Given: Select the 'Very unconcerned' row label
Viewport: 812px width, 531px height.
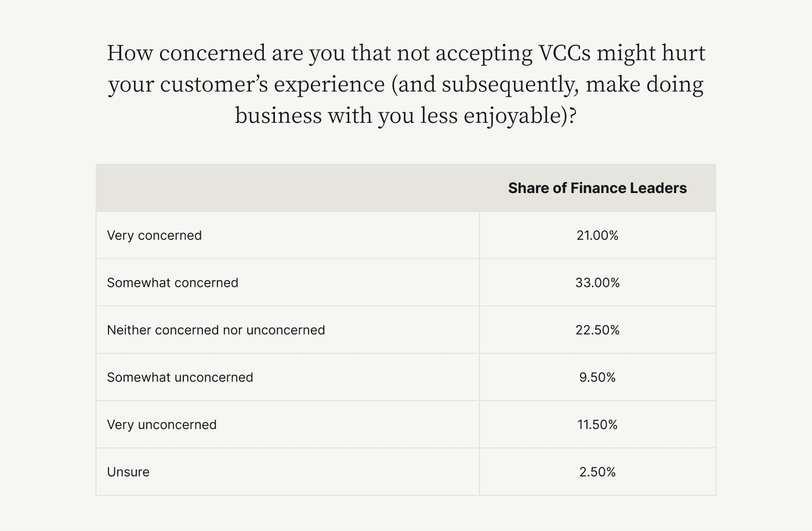Looking at the screenshot, I should (x=161, y=424).
